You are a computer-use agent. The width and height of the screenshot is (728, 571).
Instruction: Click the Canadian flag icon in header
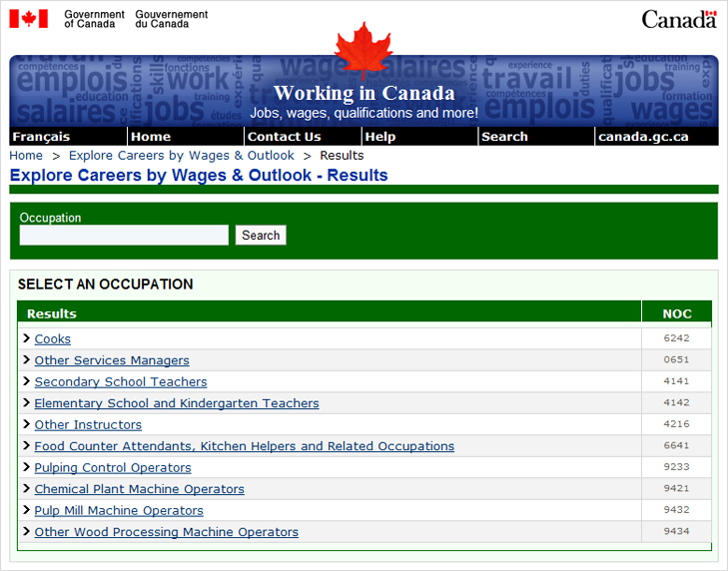point(28,19)
